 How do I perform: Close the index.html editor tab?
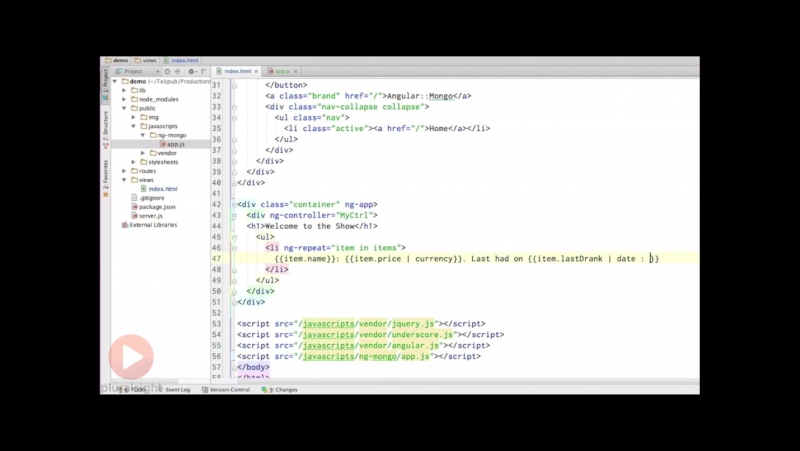pyautogui.click(x=256, y=71)
